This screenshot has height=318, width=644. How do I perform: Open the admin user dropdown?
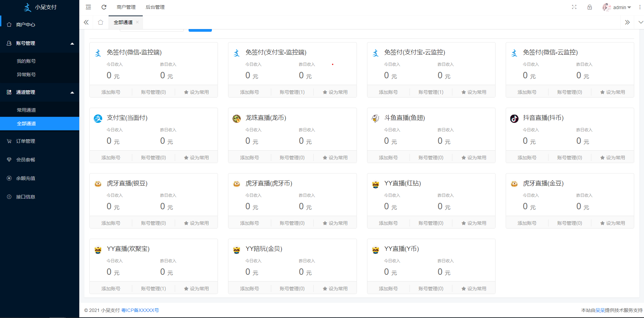[x=617, y=7]
